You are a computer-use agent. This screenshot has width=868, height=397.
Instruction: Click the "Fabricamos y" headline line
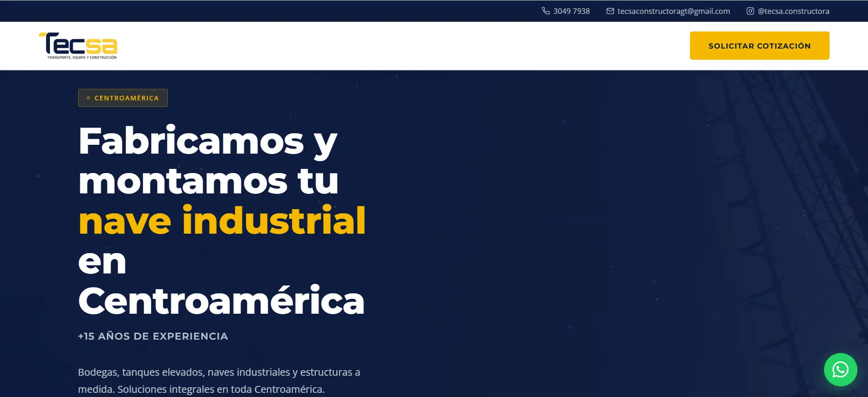(x=208, y=141)
